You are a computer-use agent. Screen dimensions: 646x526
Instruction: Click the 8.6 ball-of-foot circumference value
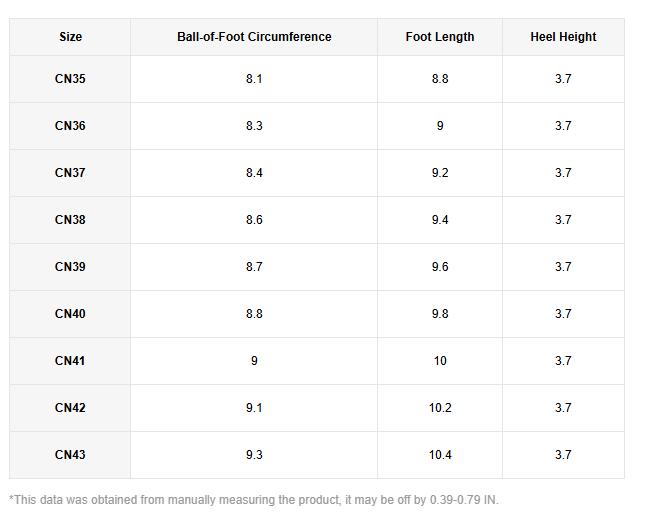[x=254, y=220]
